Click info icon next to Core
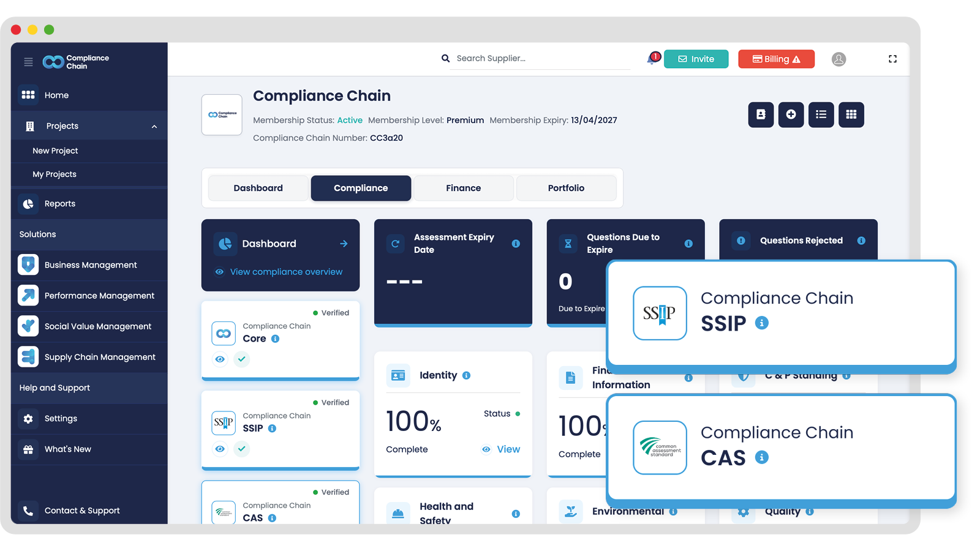The image size is (980, 551). 275,339
